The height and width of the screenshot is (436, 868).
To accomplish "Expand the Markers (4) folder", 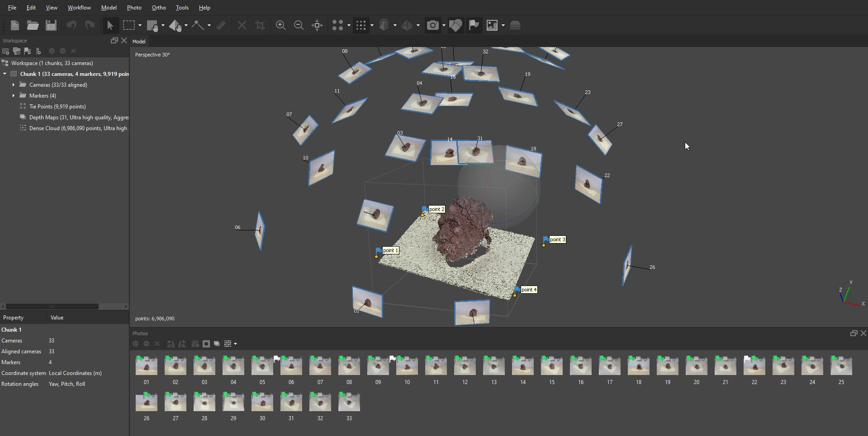I will pos(14,95).
